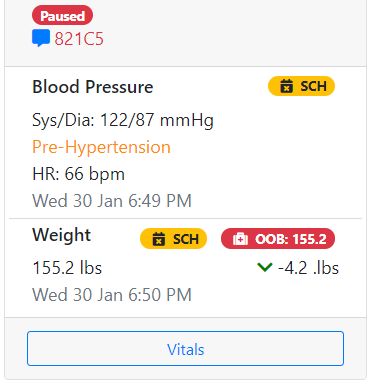The height and width of the screenshot is (386, 371).
Task: Open patient ID 821C5 link
Action: (79, 39)
